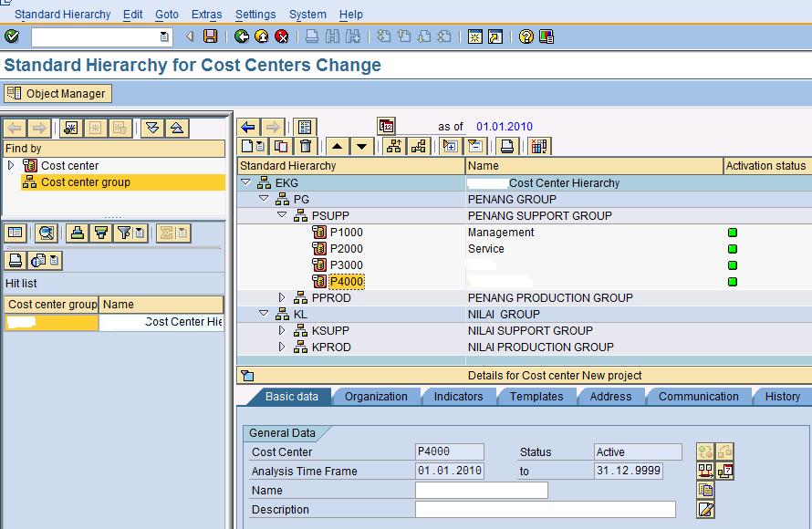This screenshot has width=812, height=529.
Task: Expand the PPROD Penang Production Group node
Action: pos(282,297)
